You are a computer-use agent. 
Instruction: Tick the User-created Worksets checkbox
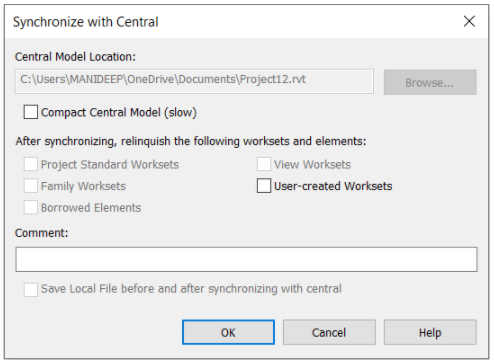tap(264, 186)
